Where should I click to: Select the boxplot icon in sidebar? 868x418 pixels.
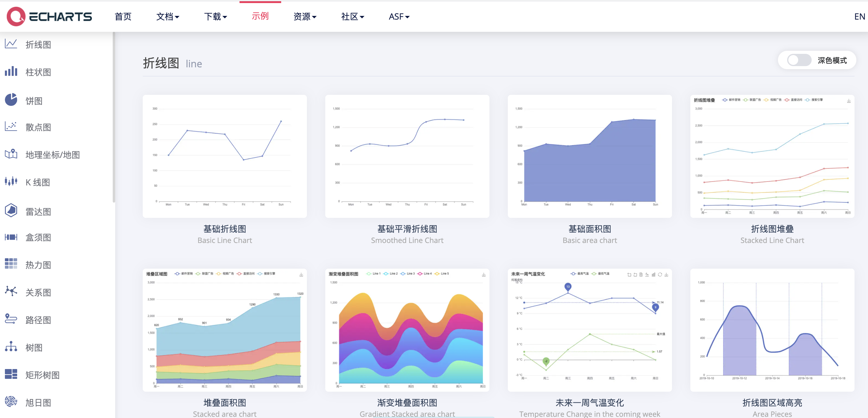(x=11, y=237)
